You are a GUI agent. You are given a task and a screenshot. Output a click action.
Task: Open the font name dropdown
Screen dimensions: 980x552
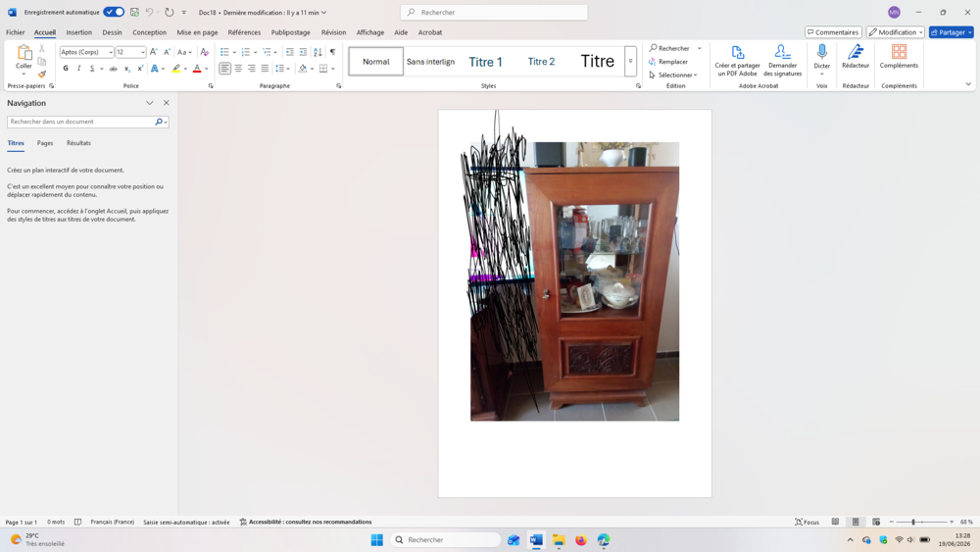111,53
